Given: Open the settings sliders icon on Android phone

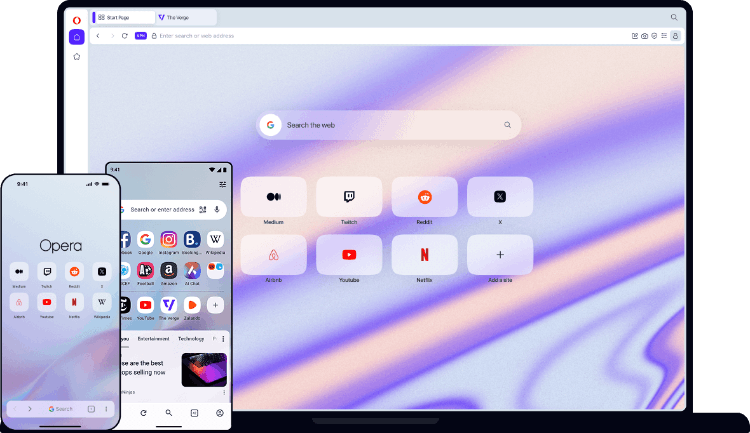Looking at the screenshot, I should click(222, 184).
